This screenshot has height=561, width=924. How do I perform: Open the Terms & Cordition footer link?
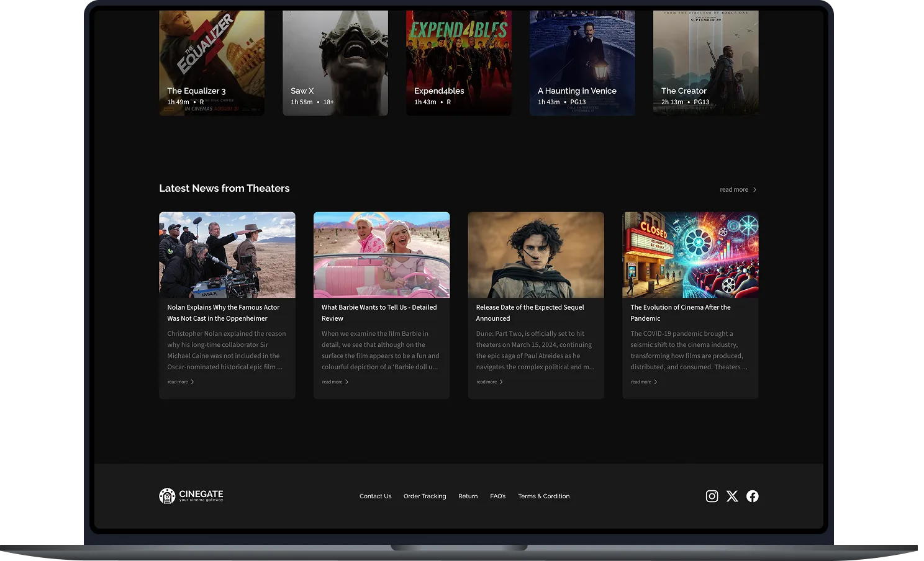tap(544, 496)
